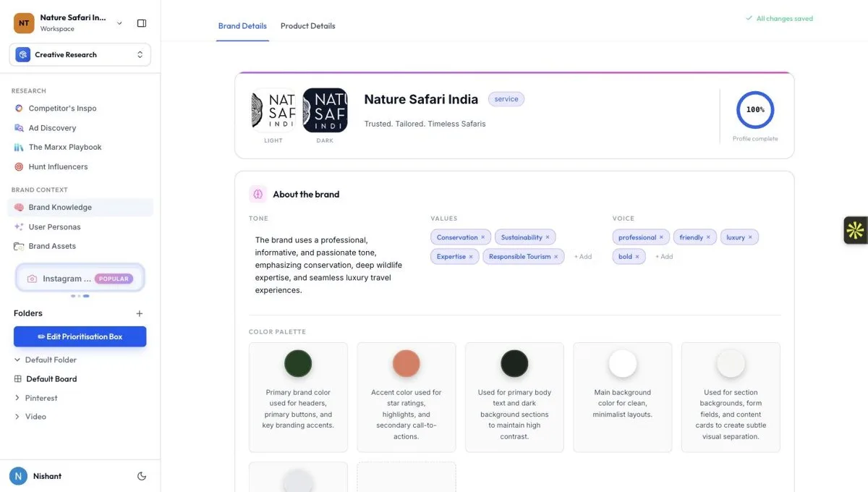Select the black primary body text swatch

pos(515,363)
